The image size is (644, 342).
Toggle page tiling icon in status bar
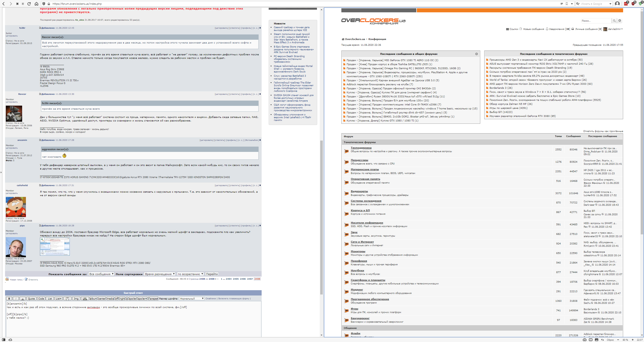coord(591,340)
